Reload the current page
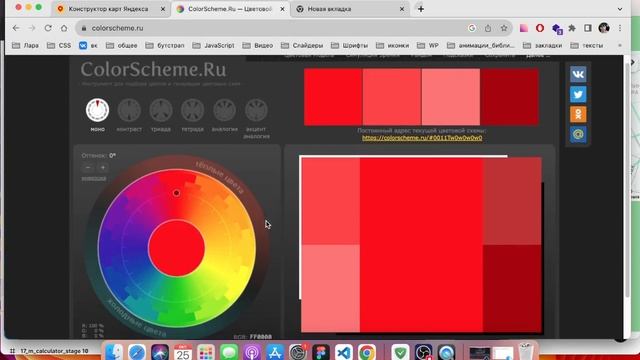The image size is (640, 360). tap(48, 28)
